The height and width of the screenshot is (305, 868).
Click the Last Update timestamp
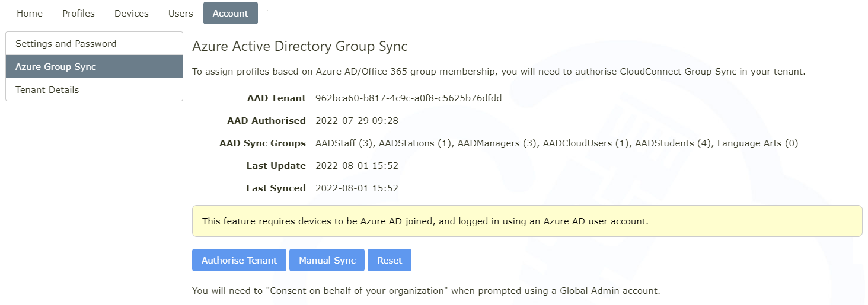click(x=357, y=166)
